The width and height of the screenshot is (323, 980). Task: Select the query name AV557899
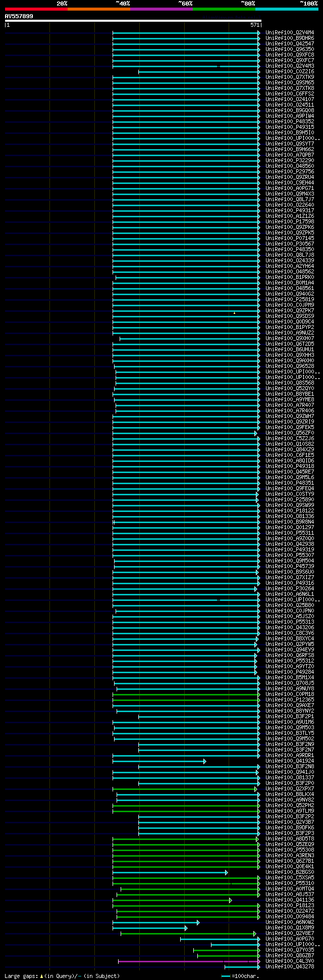(19, 16)
